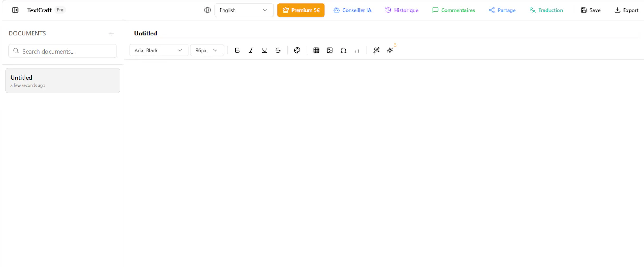Collapse the sidebar panel icon
644x267 pixels.
tap(15, 10)
